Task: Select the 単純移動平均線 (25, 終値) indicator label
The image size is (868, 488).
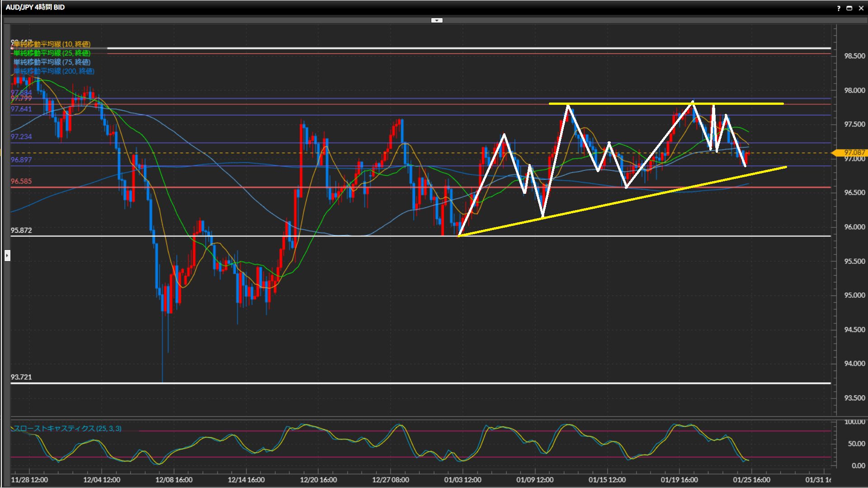Action: 52,53
